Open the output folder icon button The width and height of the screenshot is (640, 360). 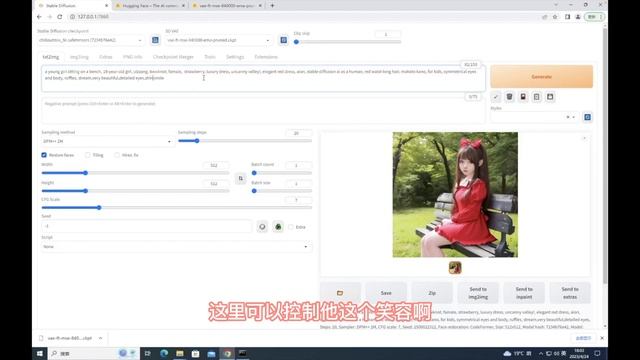tap(340, 293)
